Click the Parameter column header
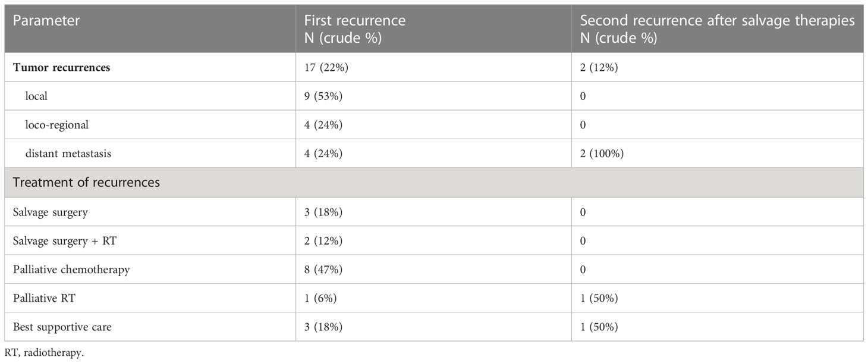The width and height of the screenshot is (868, 363). (x=46, y=21)
